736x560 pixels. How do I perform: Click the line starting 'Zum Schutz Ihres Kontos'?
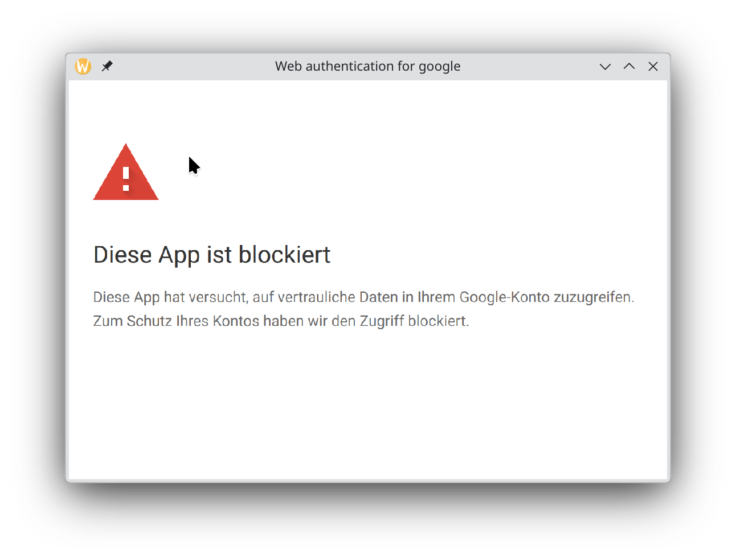281,321
